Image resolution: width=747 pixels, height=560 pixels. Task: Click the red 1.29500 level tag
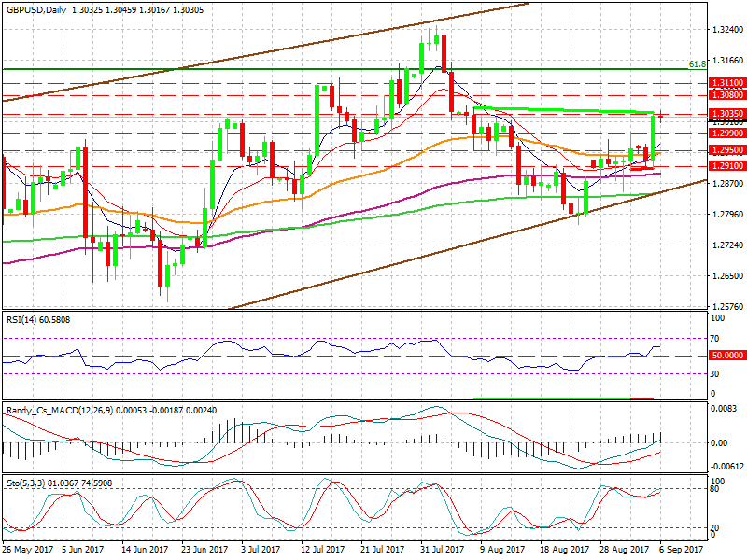727,150
